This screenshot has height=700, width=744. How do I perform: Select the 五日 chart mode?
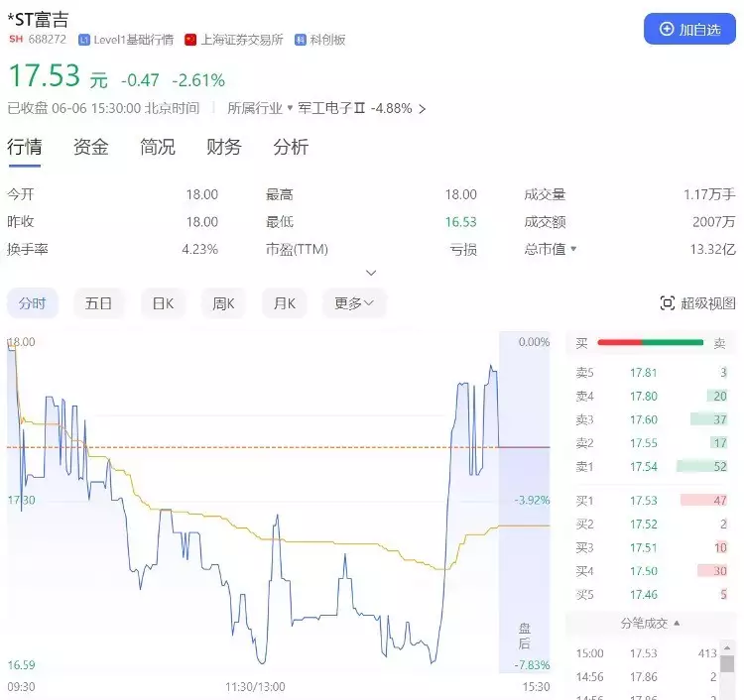[x=98, y=303]
